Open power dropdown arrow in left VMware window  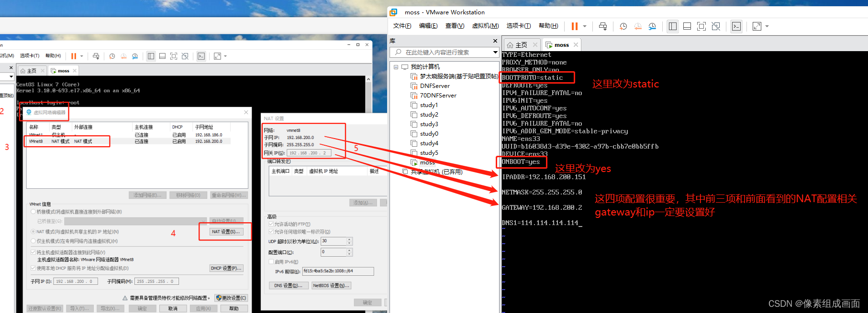[x=82, y=56]
